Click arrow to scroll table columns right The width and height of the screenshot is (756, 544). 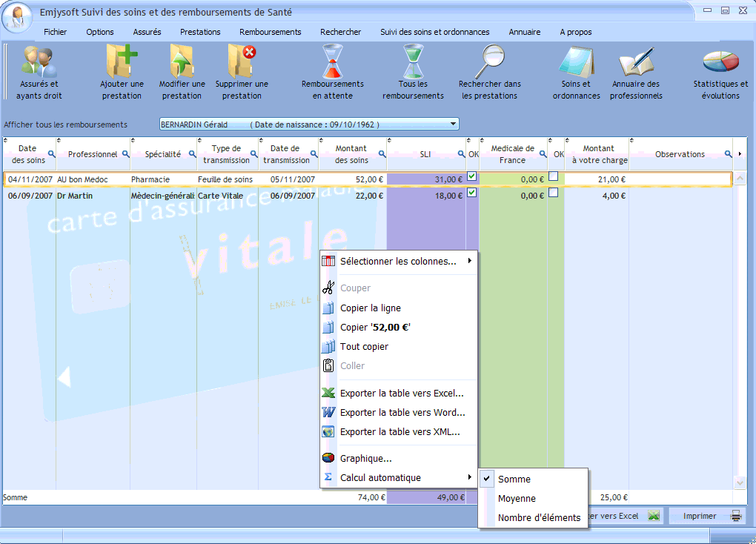(x=740, y=154)
